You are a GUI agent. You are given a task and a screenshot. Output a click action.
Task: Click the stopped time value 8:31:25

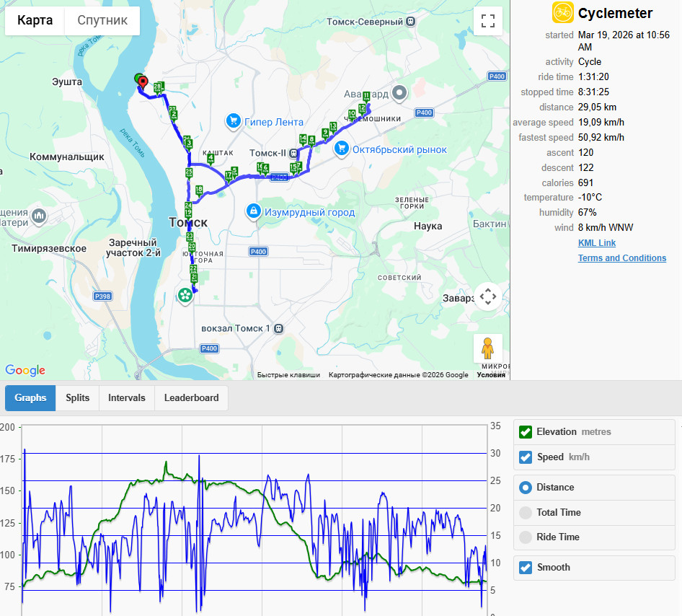point(593,92)
